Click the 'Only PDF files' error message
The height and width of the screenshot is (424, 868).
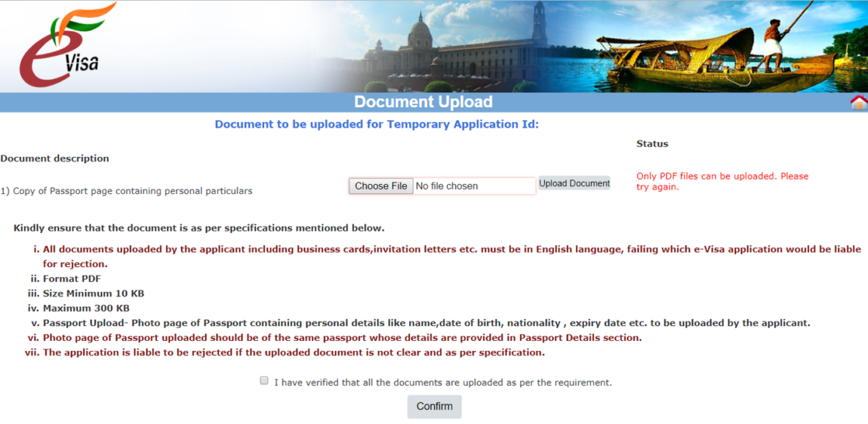[722, 181]
